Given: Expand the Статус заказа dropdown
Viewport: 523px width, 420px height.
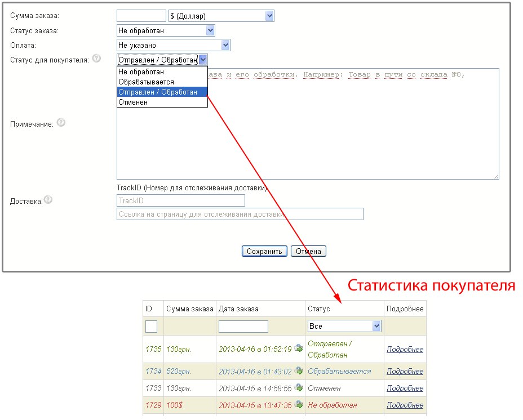Looking at the screenshot, I should (x=166, y=30).
